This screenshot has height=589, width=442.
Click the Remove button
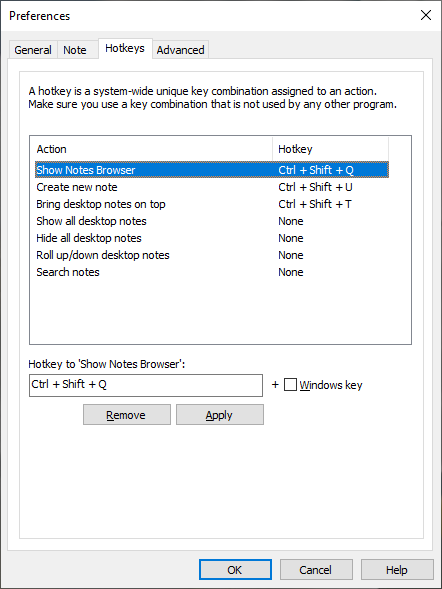pos(127,415)
